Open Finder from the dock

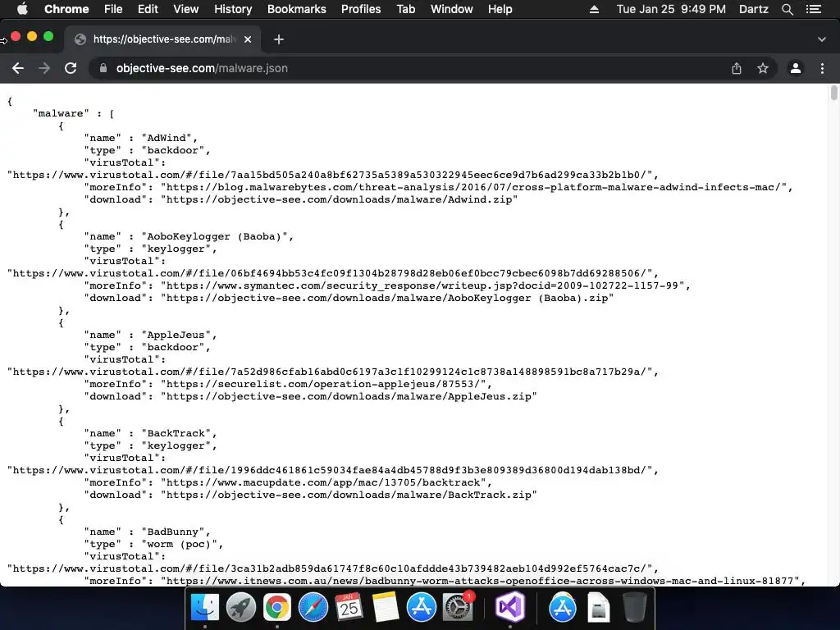click(205, 608)
